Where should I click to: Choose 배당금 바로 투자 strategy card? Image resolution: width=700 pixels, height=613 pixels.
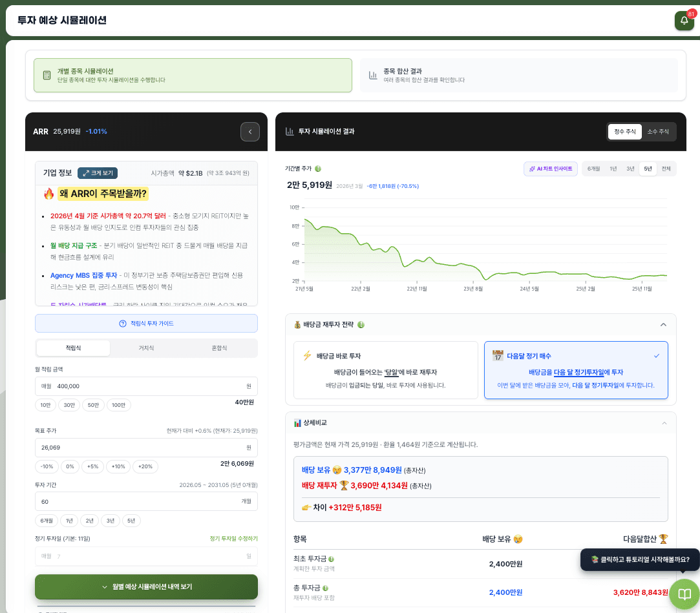386,370
